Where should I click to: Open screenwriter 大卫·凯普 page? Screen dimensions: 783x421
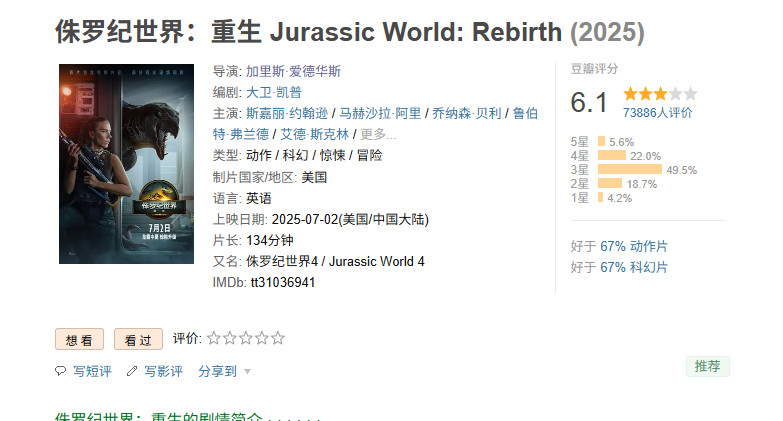tap(274, 92)
